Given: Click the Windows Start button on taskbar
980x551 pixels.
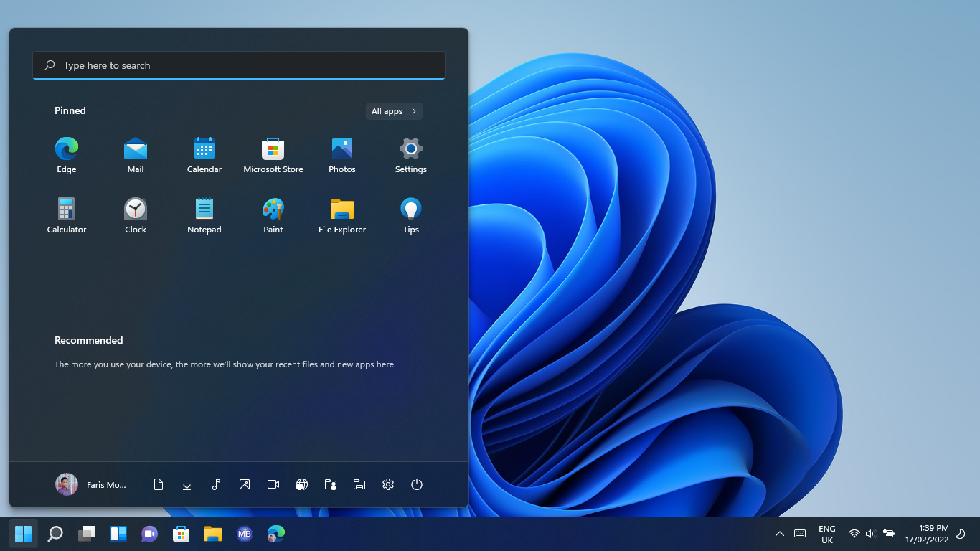Looking at the screenshot, I should pyautogui.click(x=24, y=534).
